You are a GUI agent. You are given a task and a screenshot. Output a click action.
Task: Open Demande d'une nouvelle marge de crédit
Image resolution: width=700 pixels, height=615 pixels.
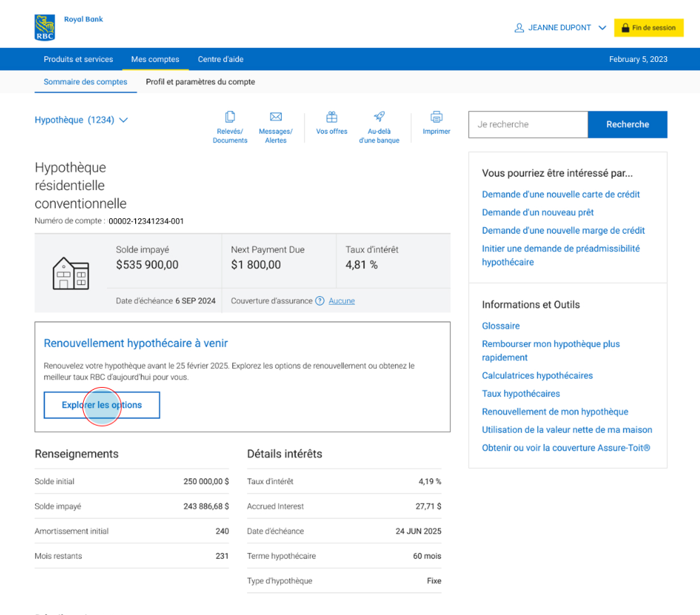tap(563, 231)
